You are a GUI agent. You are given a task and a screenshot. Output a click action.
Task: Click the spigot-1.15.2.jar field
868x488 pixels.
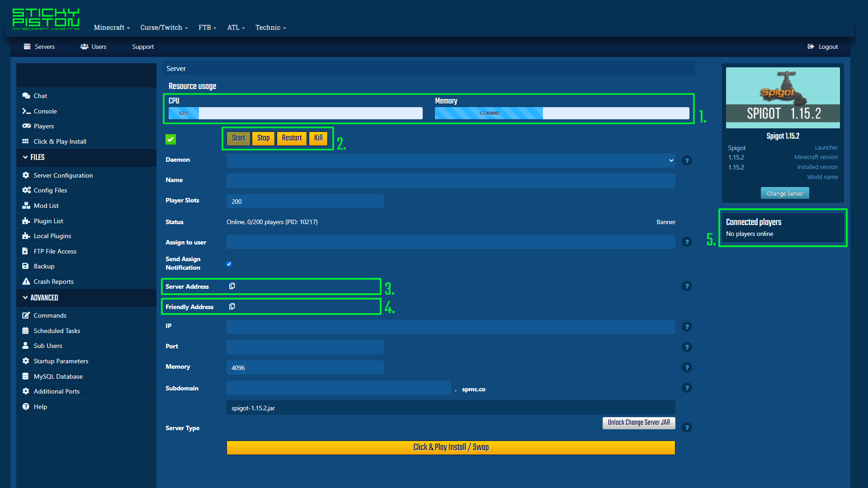tap(451, 408)
